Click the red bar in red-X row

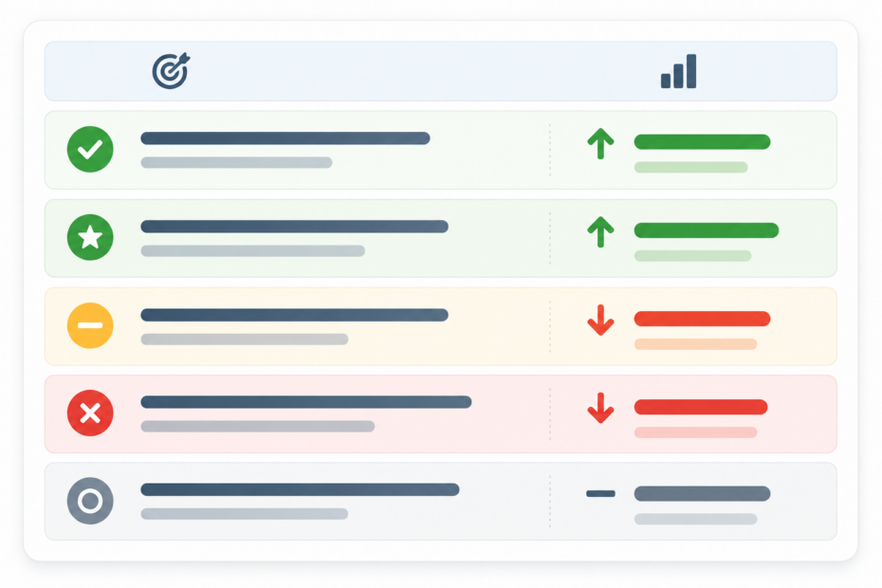pos(700,407)
